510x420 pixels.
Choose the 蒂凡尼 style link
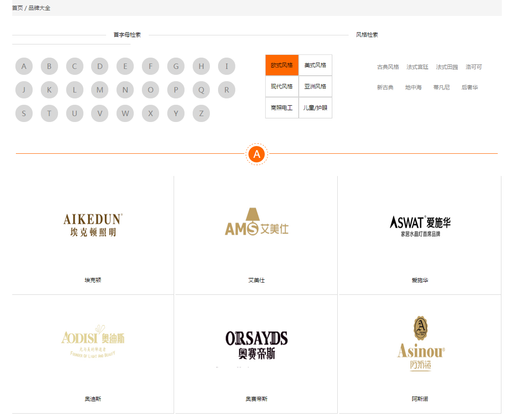click(x=442, y=88)
